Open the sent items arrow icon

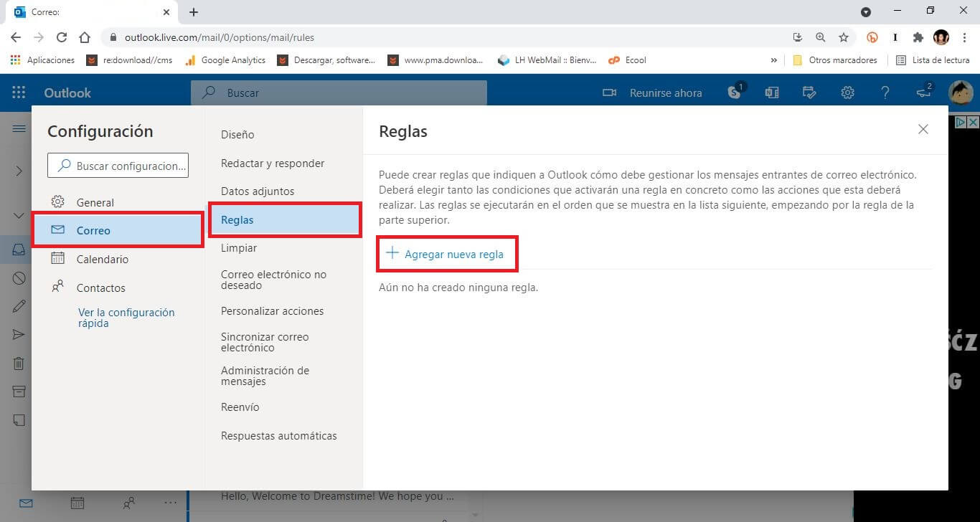tap(19, 334)
